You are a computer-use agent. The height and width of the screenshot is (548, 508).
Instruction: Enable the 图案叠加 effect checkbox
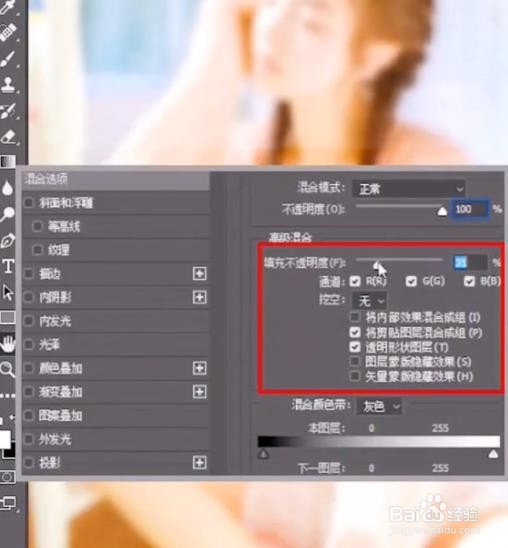click(29, 416)
